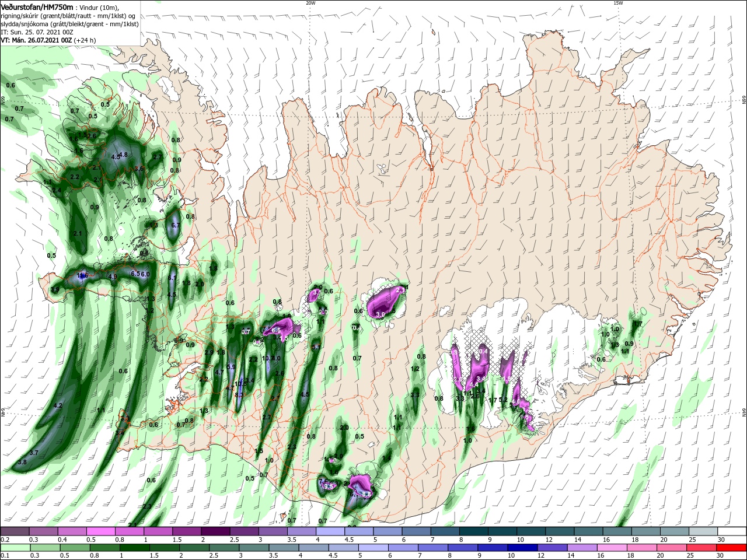Pick the dark teal 8 snow scale swatch
This screenshot has height=560, width=747.
(473, 531)
